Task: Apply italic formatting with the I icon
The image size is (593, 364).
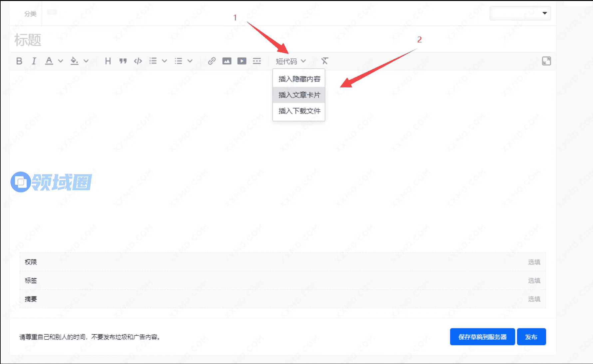Action: (34, 61)
